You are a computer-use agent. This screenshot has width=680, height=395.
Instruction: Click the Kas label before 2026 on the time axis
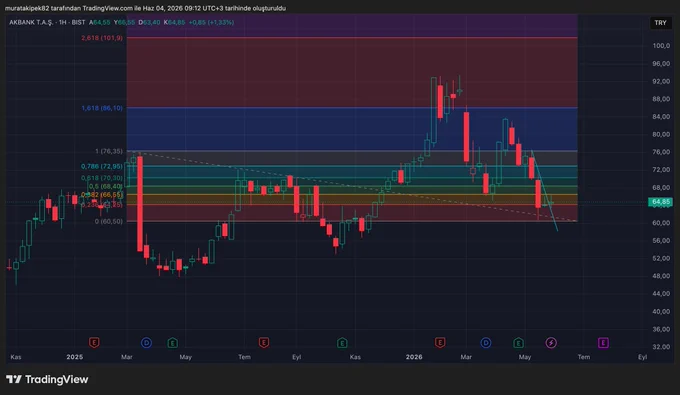coord(355,357)
